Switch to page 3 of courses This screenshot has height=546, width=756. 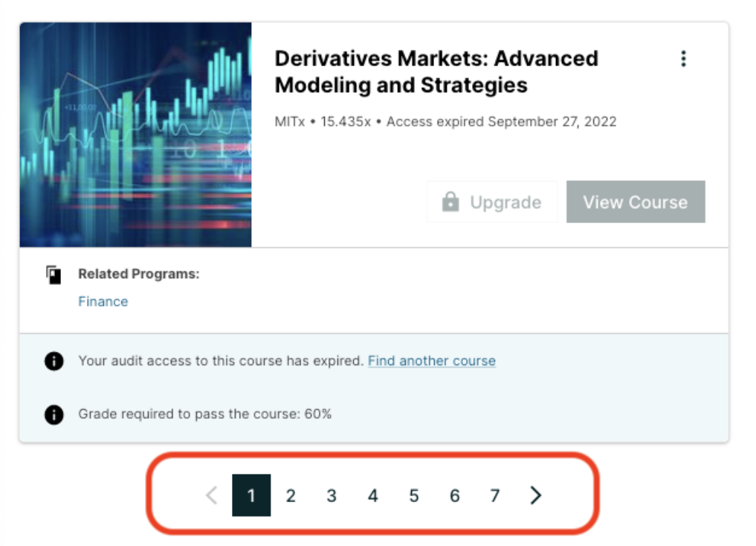pos(332,495)
